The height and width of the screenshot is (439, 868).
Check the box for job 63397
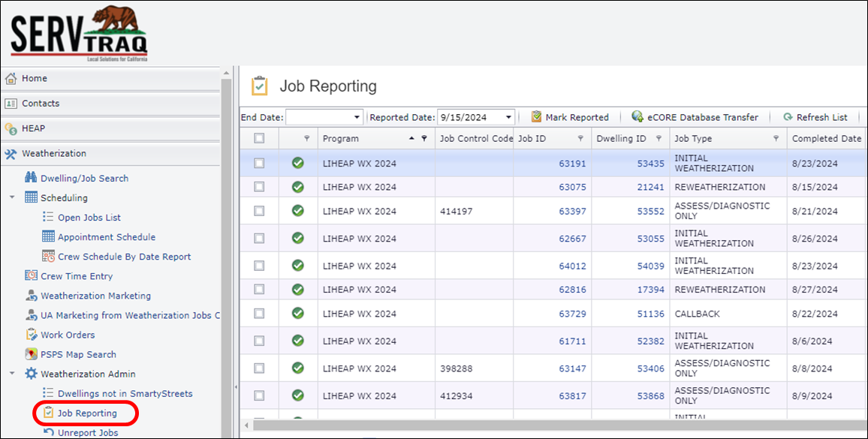(x=259, y=211)
